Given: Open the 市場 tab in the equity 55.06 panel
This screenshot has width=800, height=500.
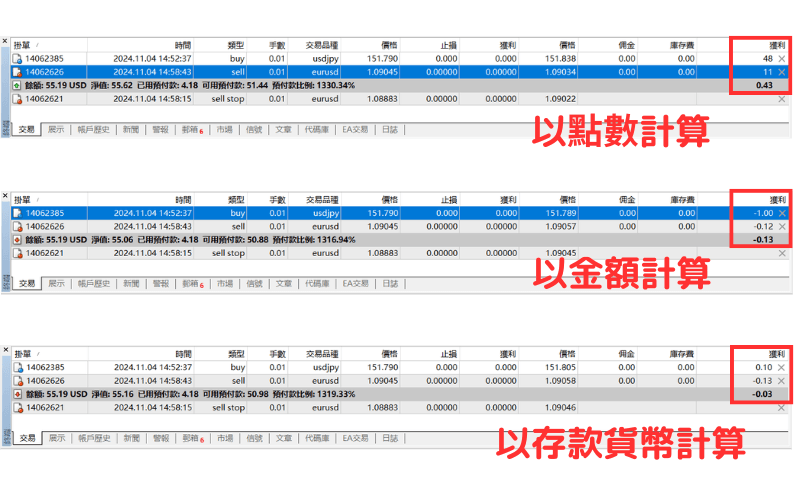Looking at the screenshot, I should (x=225, y=284).
